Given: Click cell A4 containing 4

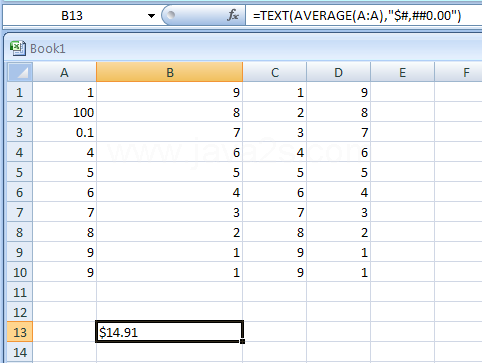Looking at the screenshot, I should pyautogui.click(x=65, y=152).
